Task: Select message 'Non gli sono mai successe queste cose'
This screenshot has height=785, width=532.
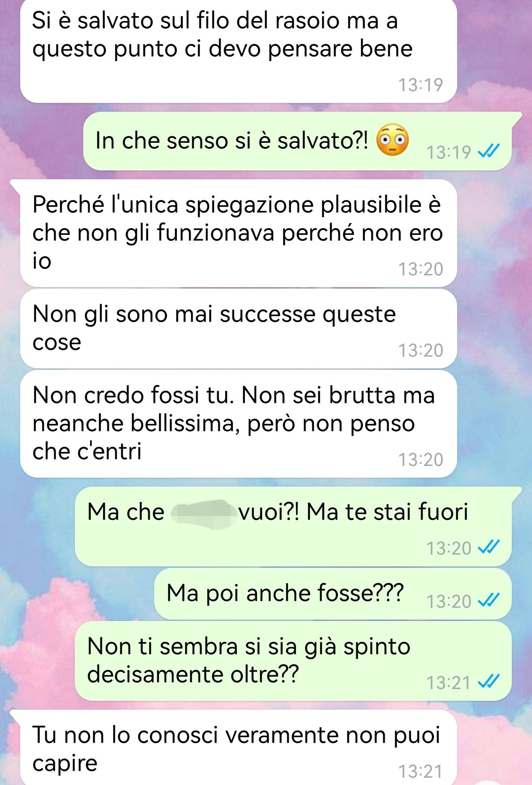Action: click(x=238, y=328)
